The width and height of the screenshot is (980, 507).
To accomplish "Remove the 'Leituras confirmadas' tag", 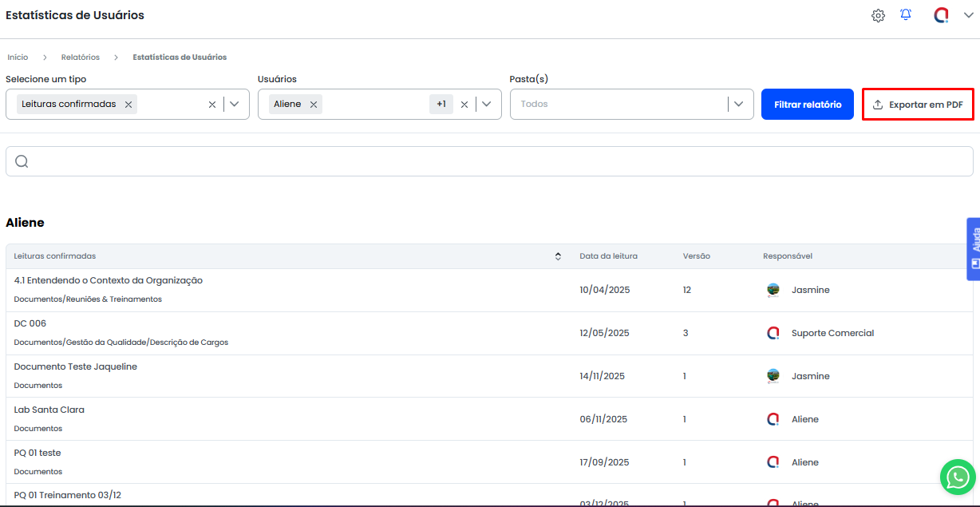I will click(128, 104).
